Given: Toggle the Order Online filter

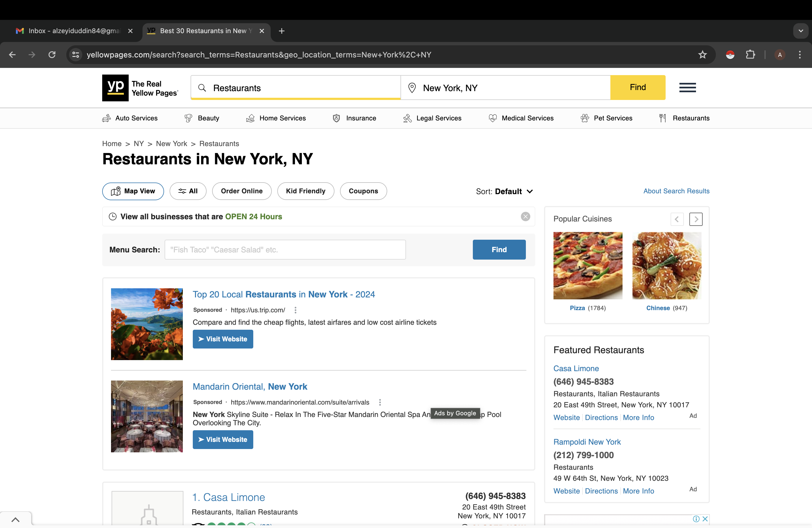Looking at the screenshot, I should [242, 191].
